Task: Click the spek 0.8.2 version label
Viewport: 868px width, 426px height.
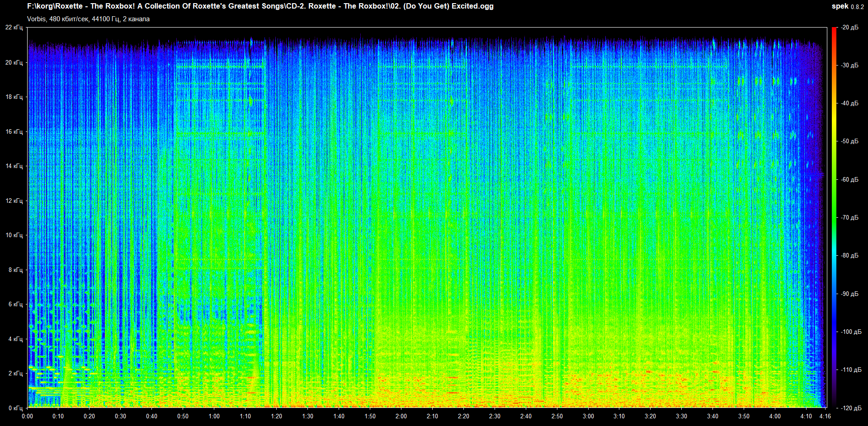Action: 848,6
